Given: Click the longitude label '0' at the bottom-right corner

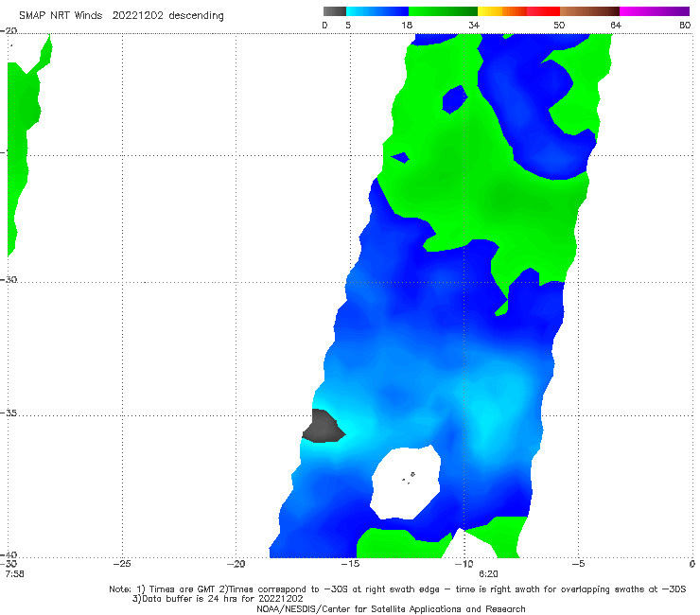Looking at the screenshot, I should 692,564.
